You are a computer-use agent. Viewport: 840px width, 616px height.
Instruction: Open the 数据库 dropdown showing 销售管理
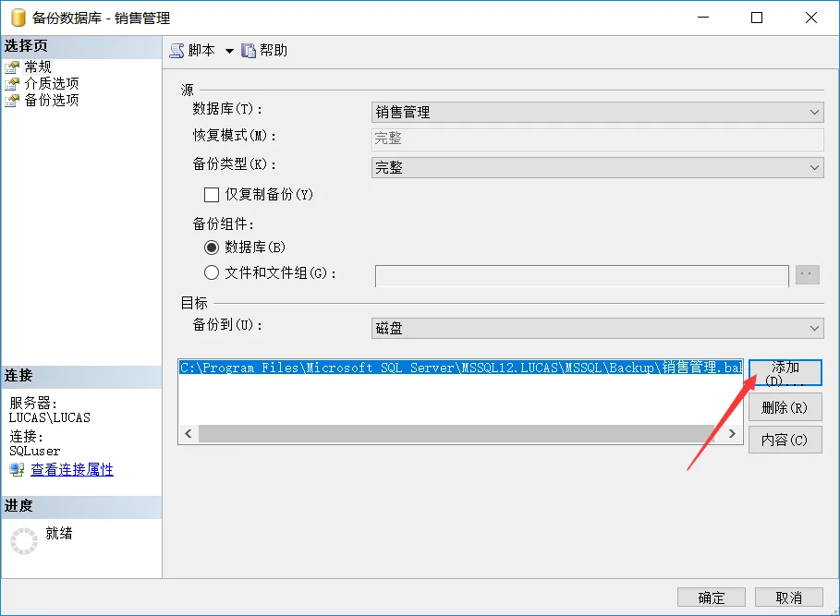[597, 113]
